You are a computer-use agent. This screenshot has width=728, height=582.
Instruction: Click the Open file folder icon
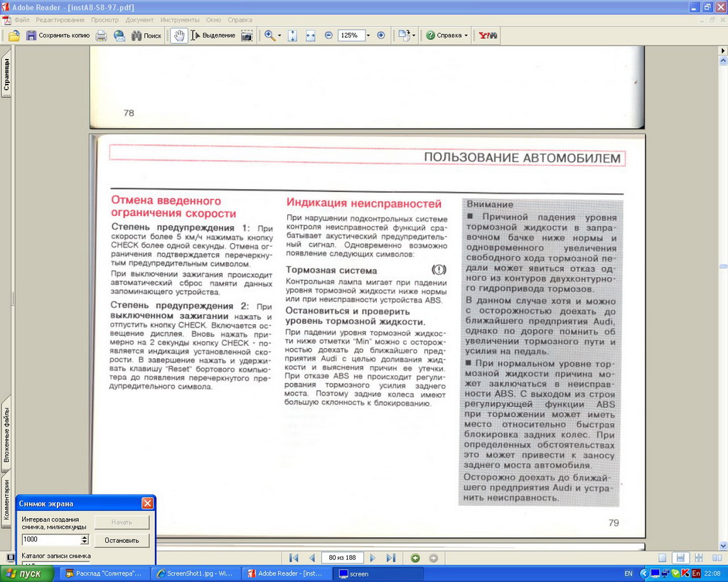[14, 36]
